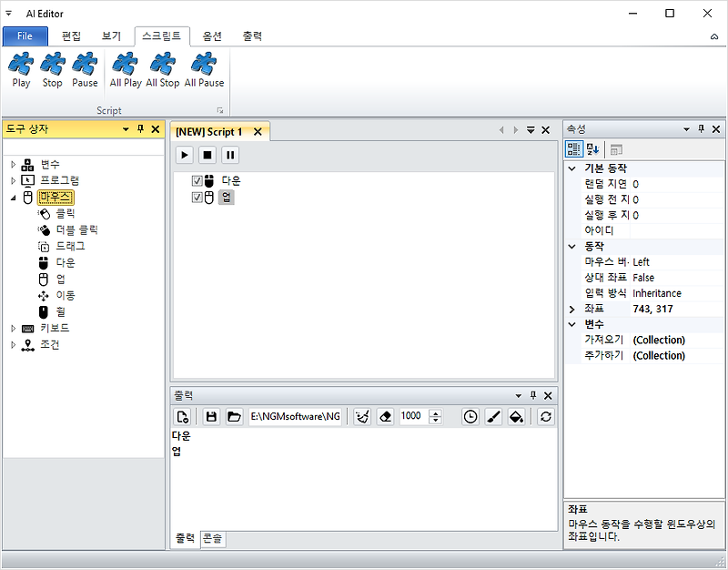The height and width of the screenshot is (570, 728).
Task: Toggle categorized view in the properties panel
Action: [x=573, y=148]
